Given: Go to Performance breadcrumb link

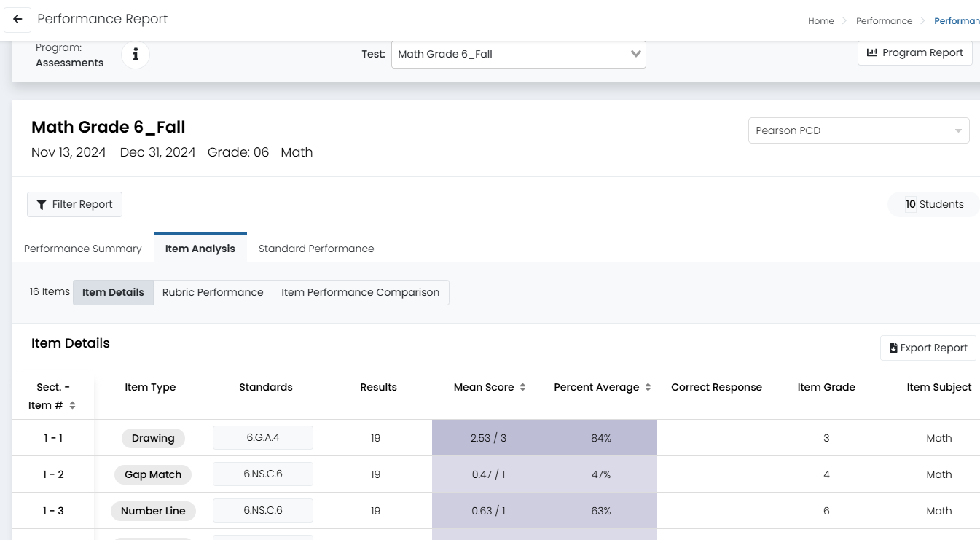Looking at the screenshot, I should click(885, 20).
